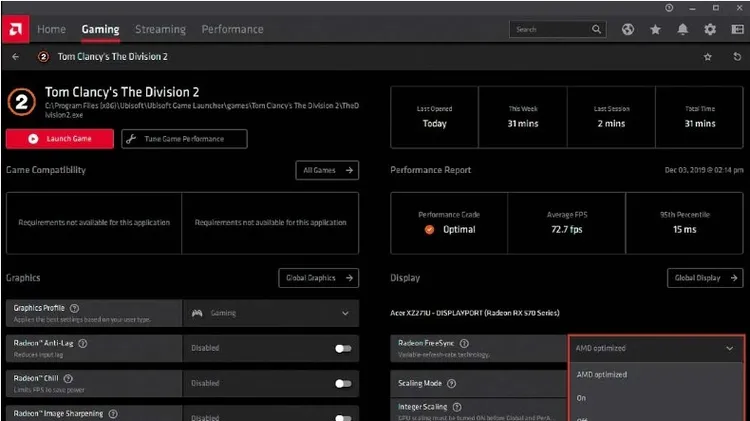Image resolution: width=750 pixels, height=421 pixels.
Task: Click the help question mark in the title bar
Action: pyautogui.click(x=669, y=8)
